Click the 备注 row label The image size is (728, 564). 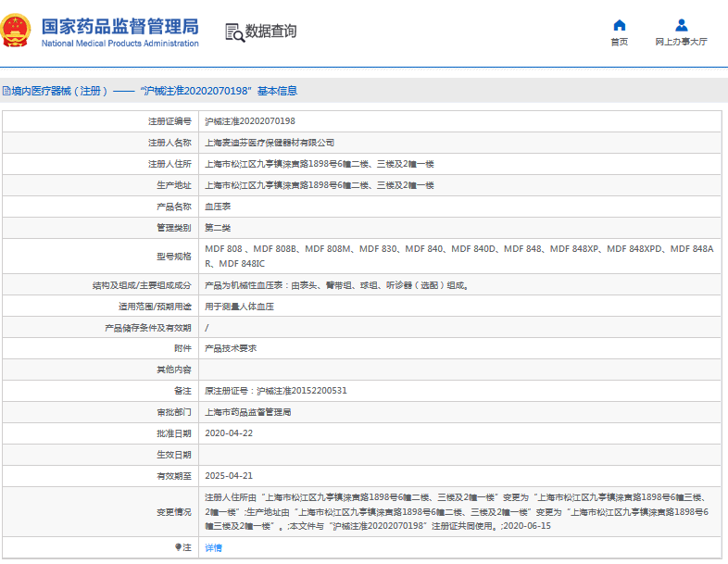tap(182, 391)
